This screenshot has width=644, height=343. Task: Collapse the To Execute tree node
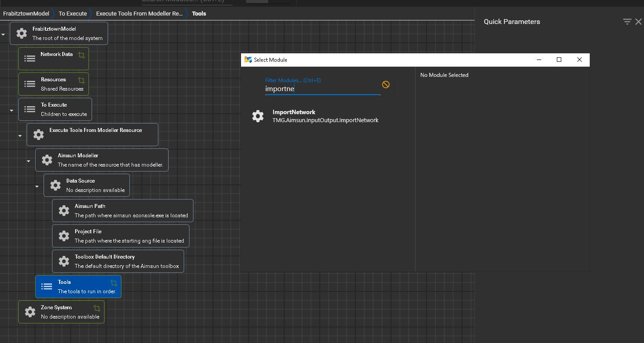point(12,110)
